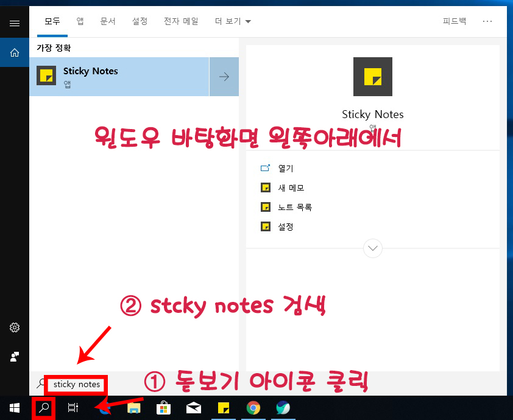This screenshot has width=513, height=420.
Task: Click 열기 to open Sticky Notes
Action: [x=286, y=169]
